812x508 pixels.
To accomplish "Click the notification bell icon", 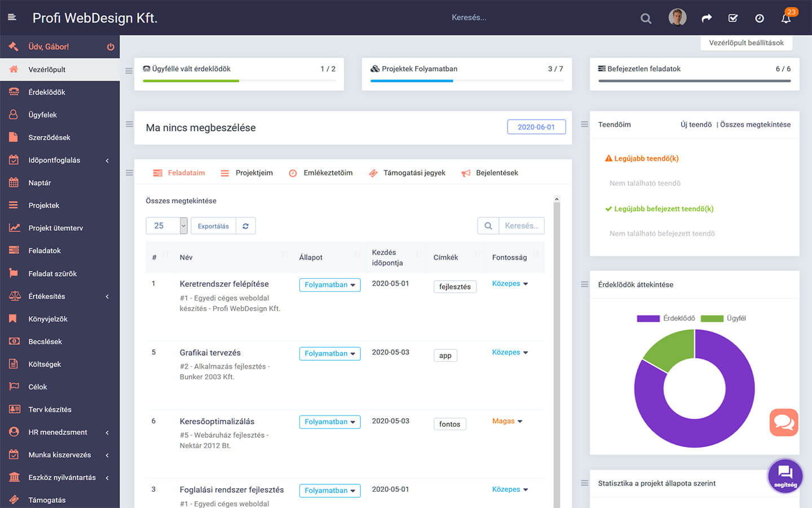I will point(786,19).
